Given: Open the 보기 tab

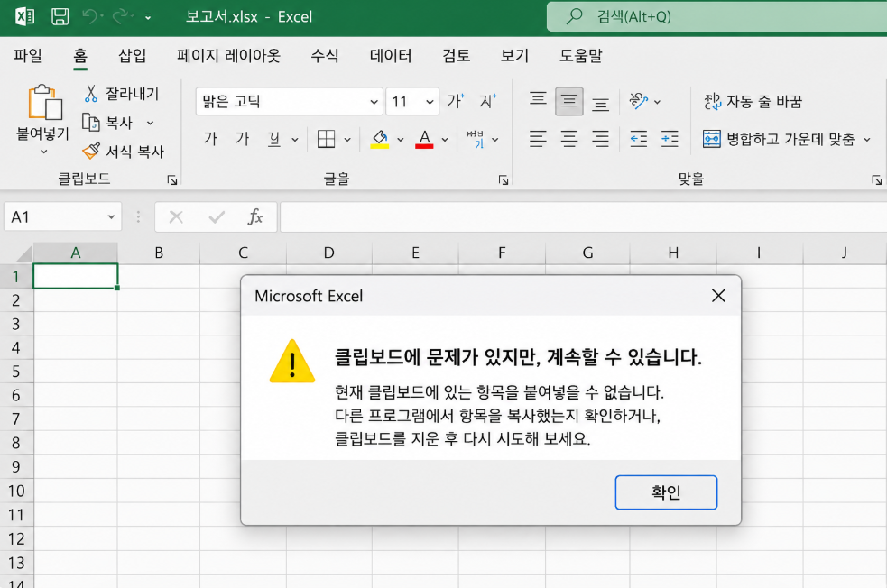Looking at the screenshot, I should click(514, 55).
